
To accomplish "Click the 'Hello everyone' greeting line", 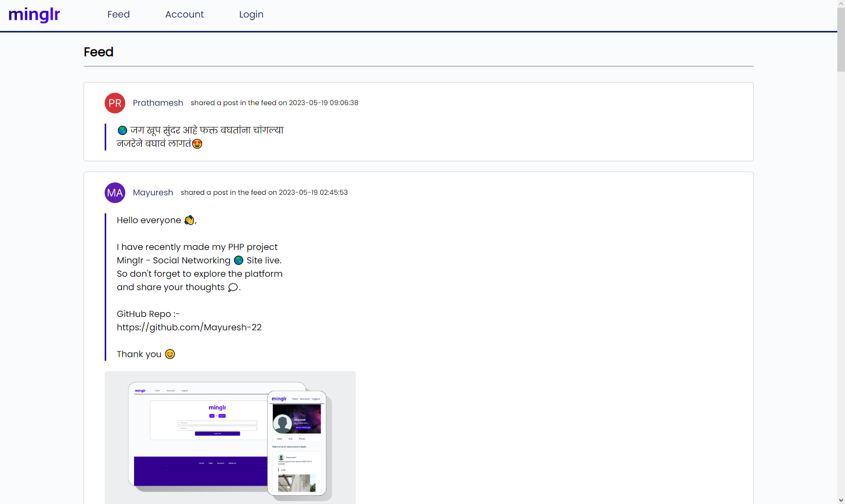I will (157, 220).
